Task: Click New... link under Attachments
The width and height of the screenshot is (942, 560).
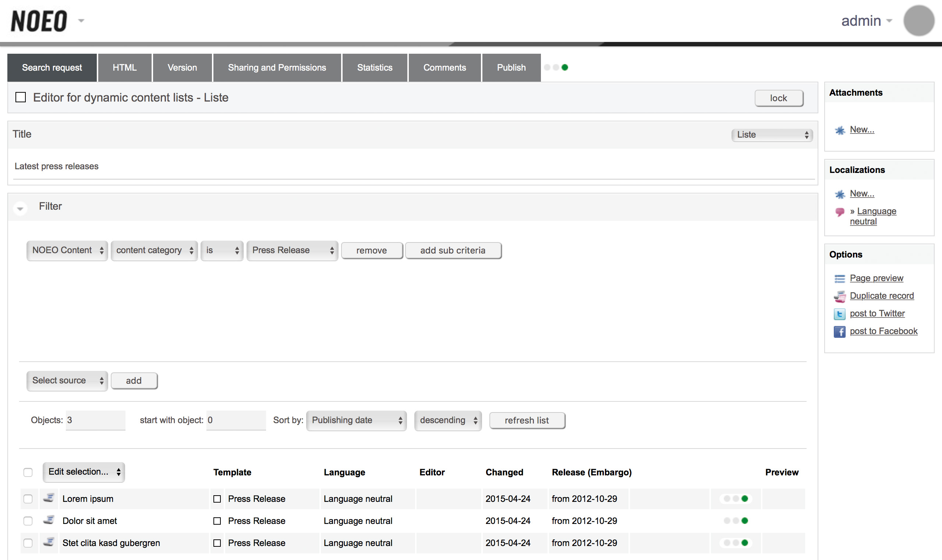Action: point(862,130)
